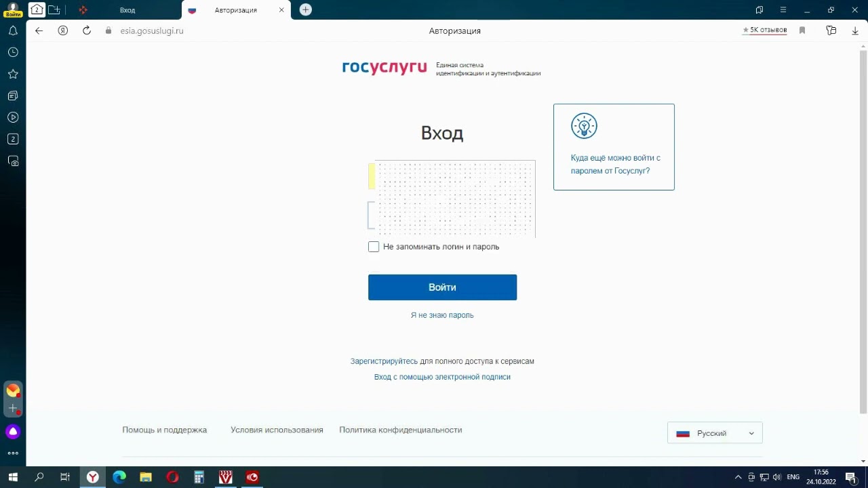Open sidebar more options dots
The width and height of the screenshot is (868, 488).
pyautogui.click(x=13, y=453)
